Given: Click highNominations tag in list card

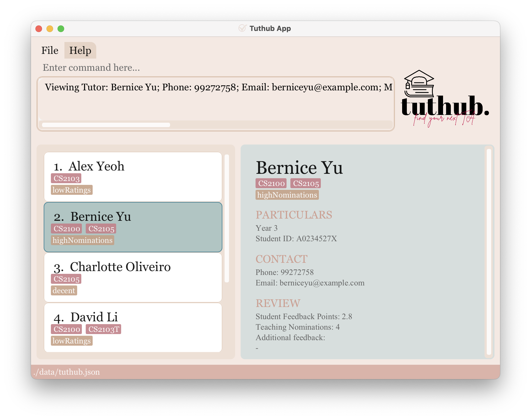Looking at the screenshot, I should (82, 240).
